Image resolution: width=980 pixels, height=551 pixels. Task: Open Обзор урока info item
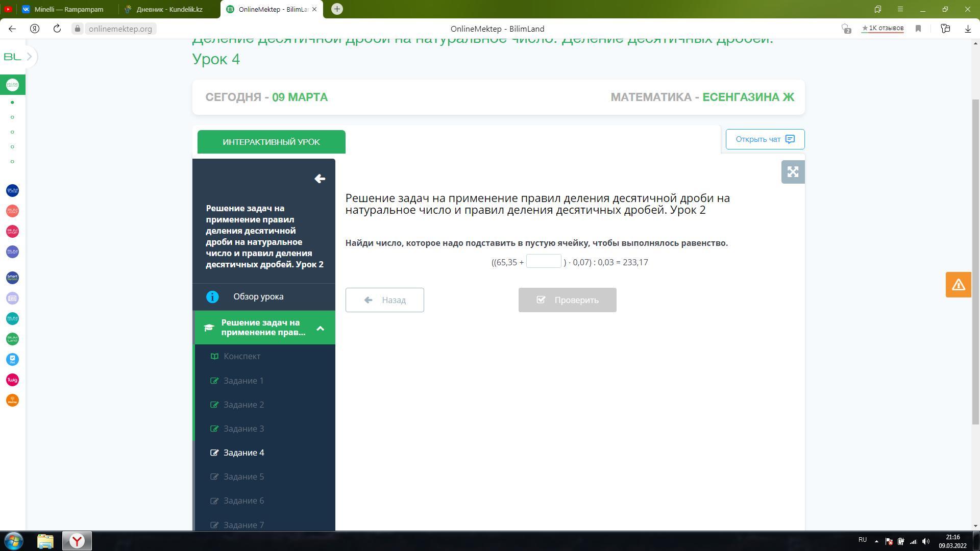(x=258, y=296)
